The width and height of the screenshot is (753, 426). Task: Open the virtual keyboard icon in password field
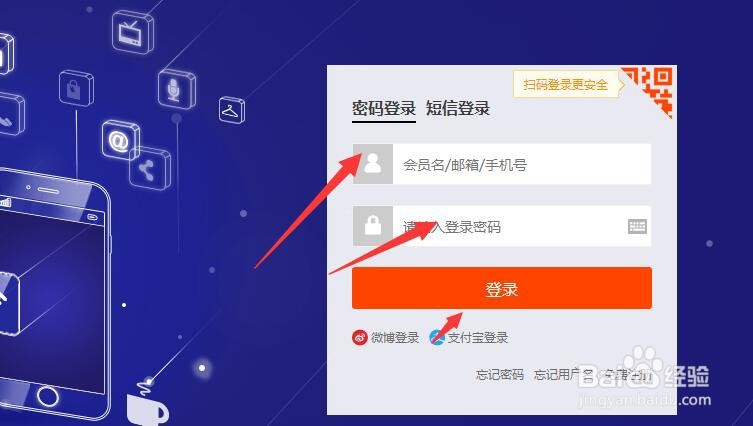pyautogui.click(x=637, y=226)
